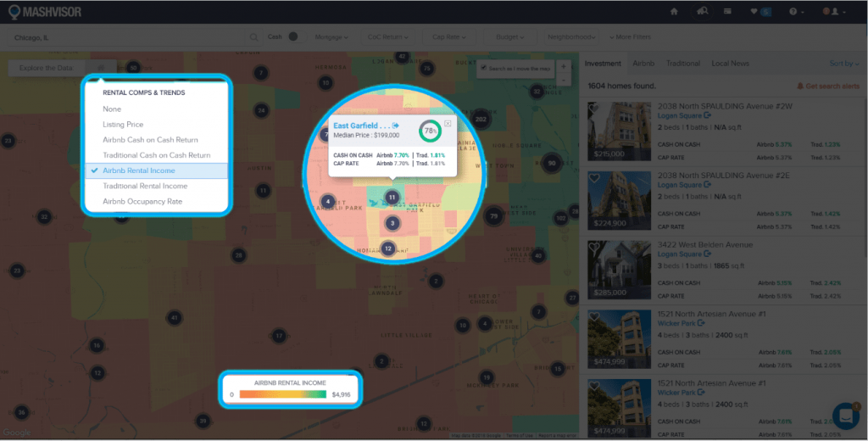This screenshot has height=441, width=868.
Task: Zoom out the map with minus button
Action: point(565,79)
